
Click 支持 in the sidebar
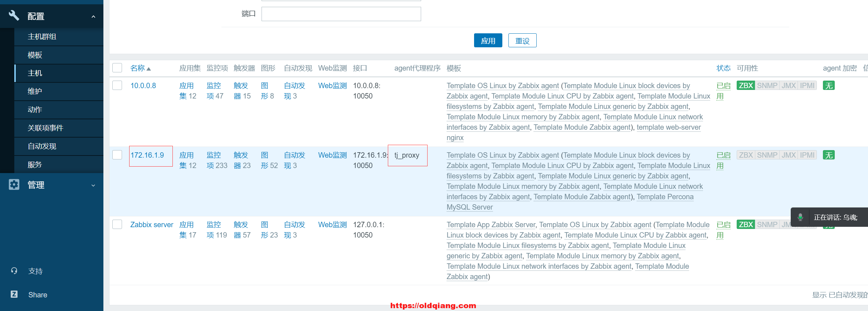(x=35, y=271)
